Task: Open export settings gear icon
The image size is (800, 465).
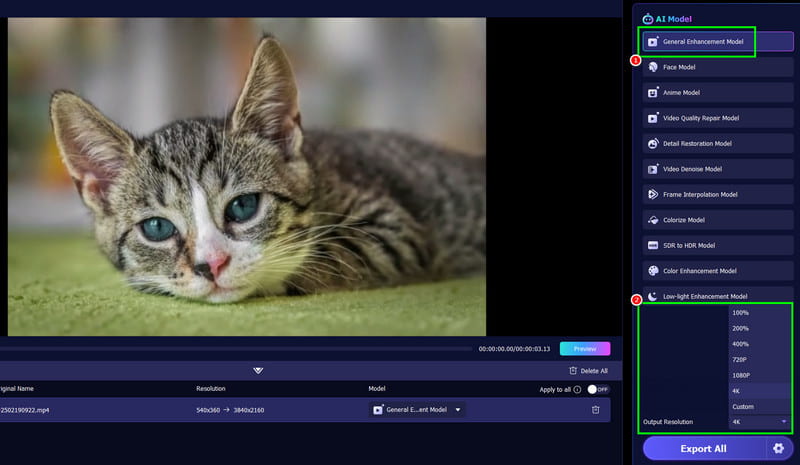Action: click(x=778, y=448)
